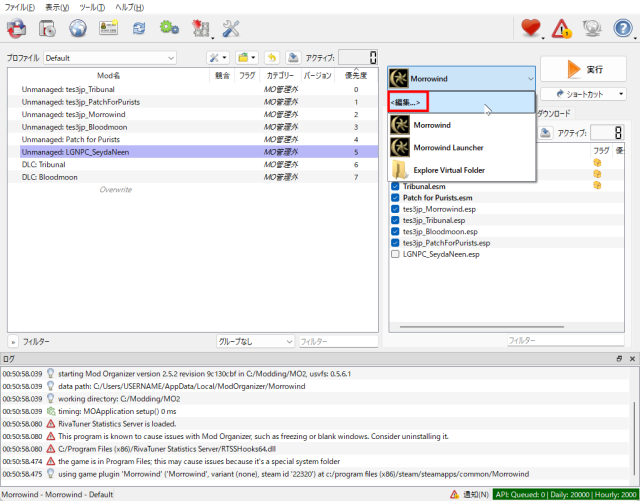Click the Update globe icon
Screen dimensions: 640x501
[x=592, y=28]
